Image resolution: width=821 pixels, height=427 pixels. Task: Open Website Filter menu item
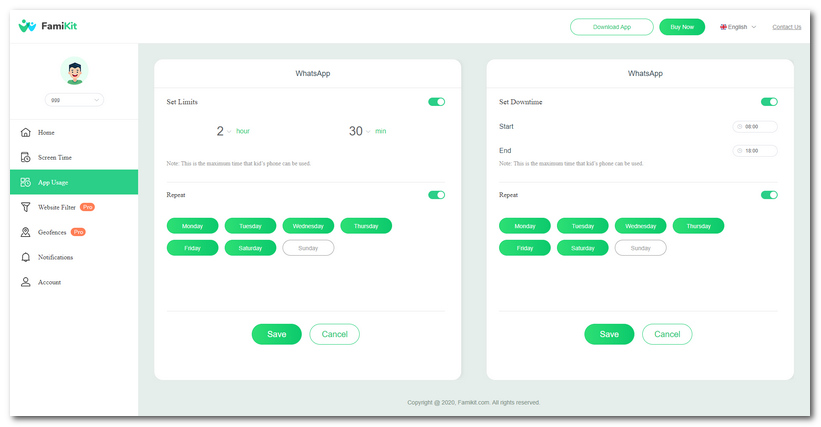(x=74, y=207)
